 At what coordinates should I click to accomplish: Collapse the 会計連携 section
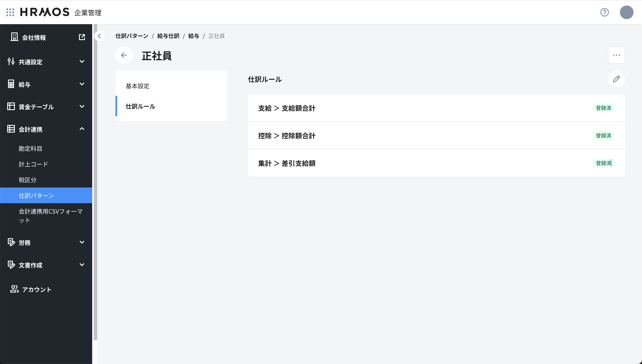point(82,129)
